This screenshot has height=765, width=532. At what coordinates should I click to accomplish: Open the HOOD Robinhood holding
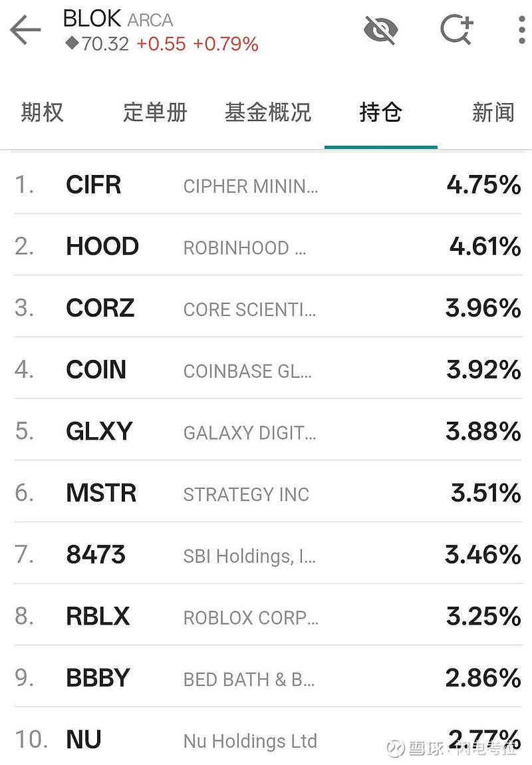point(266,247)
